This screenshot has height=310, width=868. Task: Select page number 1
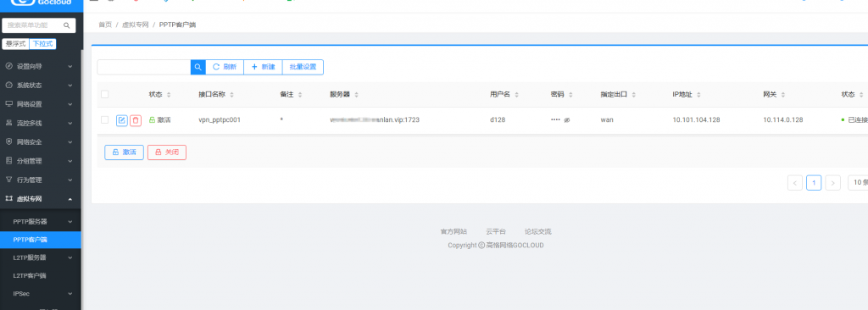pyautogui.click(x=814, y=183)
